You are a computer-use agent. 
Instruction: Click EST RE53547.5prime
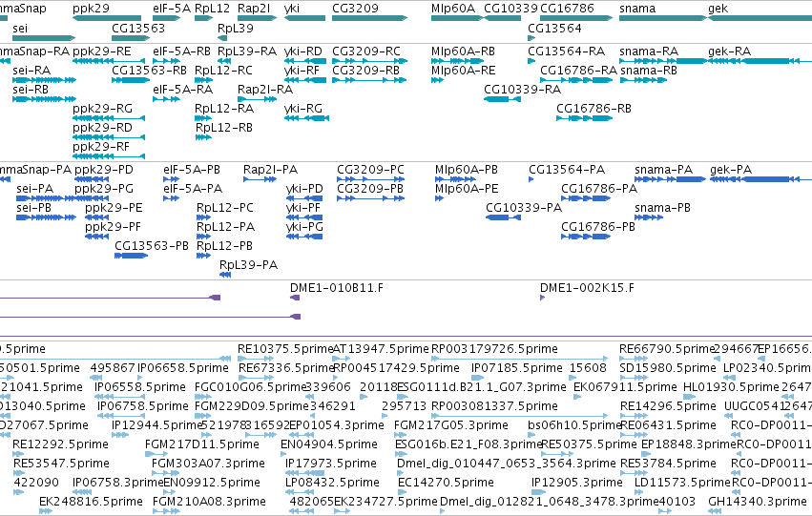[62, 464]
